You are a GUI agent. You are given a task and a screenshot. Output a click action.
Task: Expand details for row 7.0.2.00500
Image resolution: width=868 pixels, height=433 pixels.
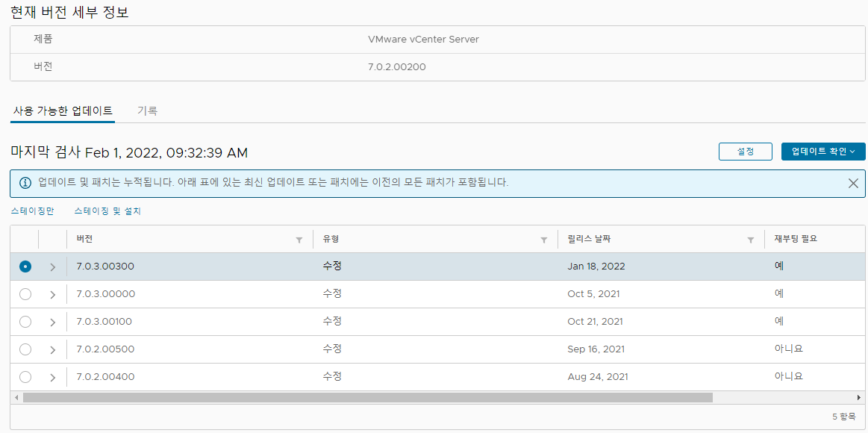click(52, 350)
